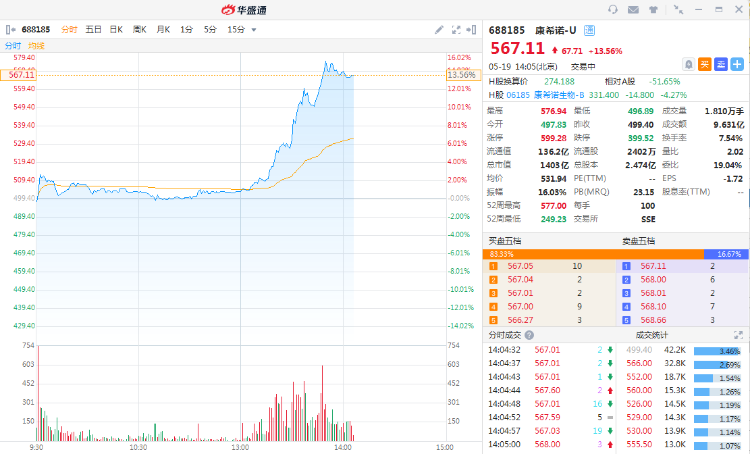
Task: Select the 分时成交 panel header
Action: click(505, 335)
